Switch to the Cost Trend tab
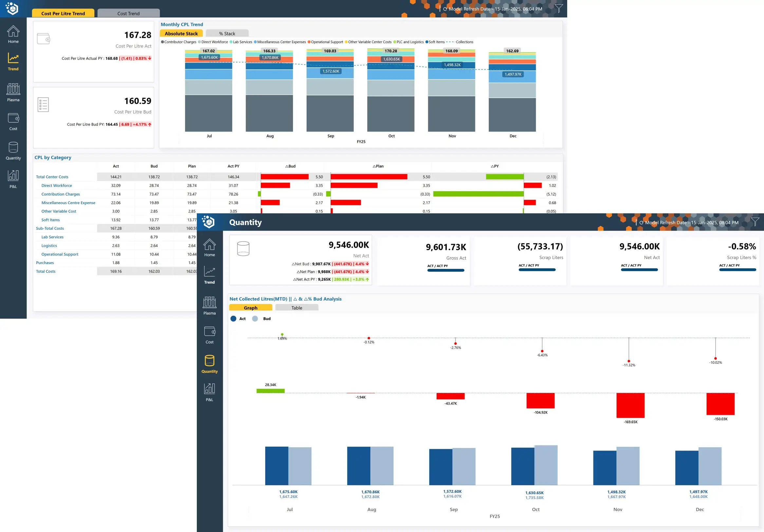764x532 pixels. pyautogui.click(x=128, y=13)
